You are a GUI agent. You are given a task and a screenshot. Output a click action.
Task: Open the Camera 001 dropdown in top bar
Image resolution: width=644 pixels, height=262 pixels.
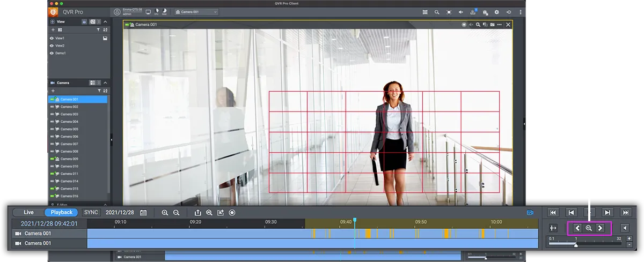point(196,12)
